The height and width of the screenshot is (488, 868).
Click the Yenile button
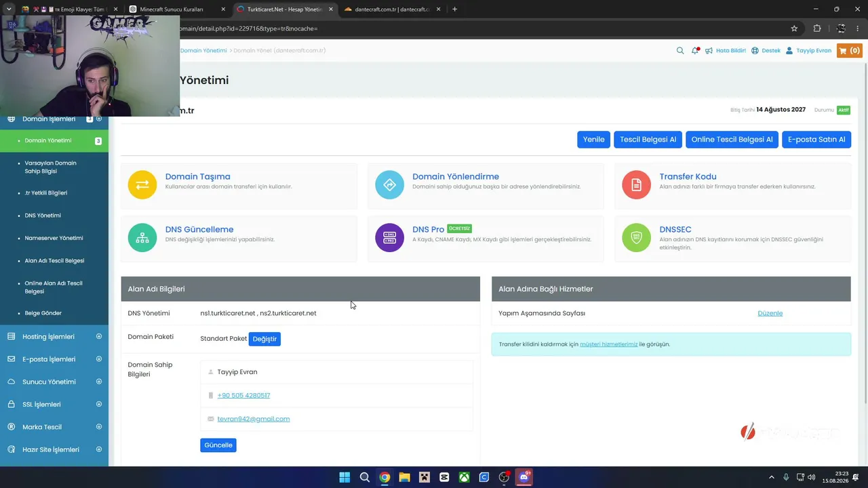pos(593,140)
